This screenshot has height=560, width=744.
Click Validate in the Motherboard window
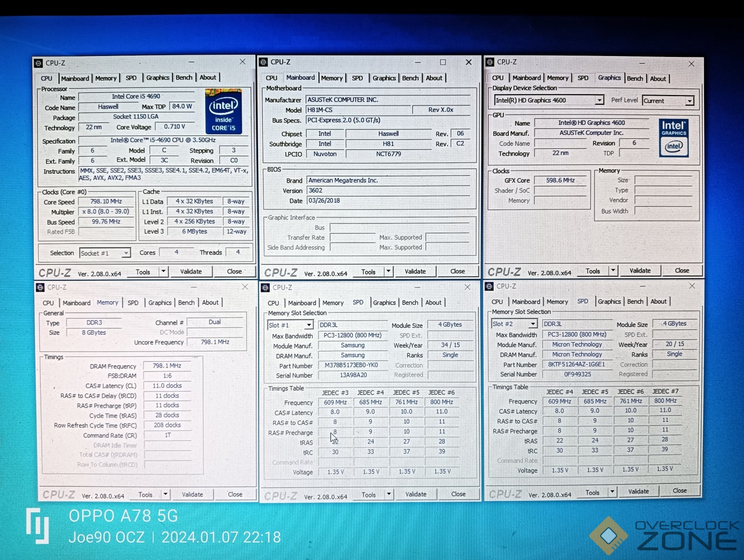415,272
